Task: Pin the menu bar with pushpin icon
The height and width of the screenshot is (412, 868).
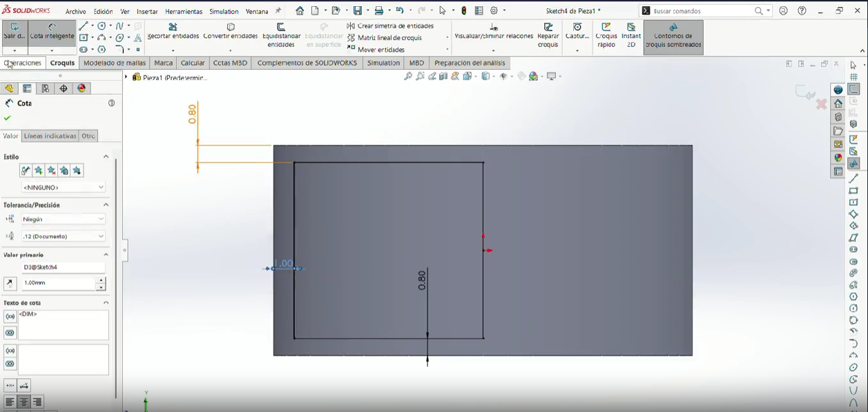Action: coord(278,11)
